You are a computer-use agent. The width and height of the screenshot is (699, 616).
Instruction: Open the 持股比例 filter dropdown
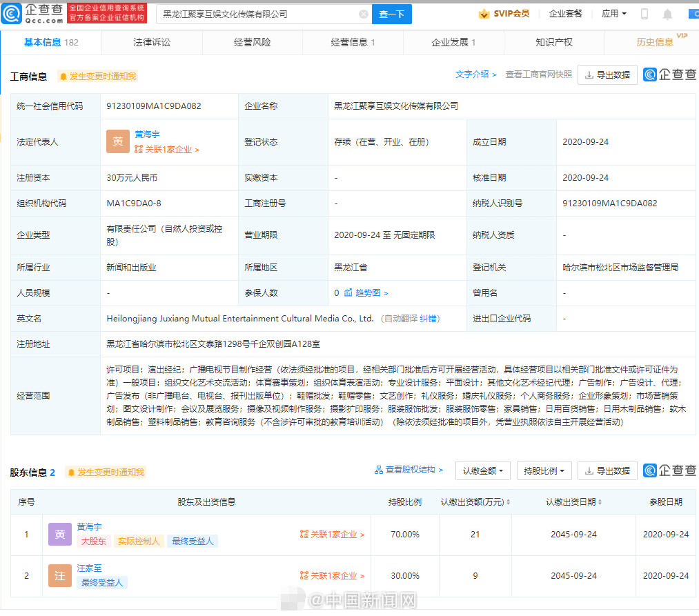(544, 470)
